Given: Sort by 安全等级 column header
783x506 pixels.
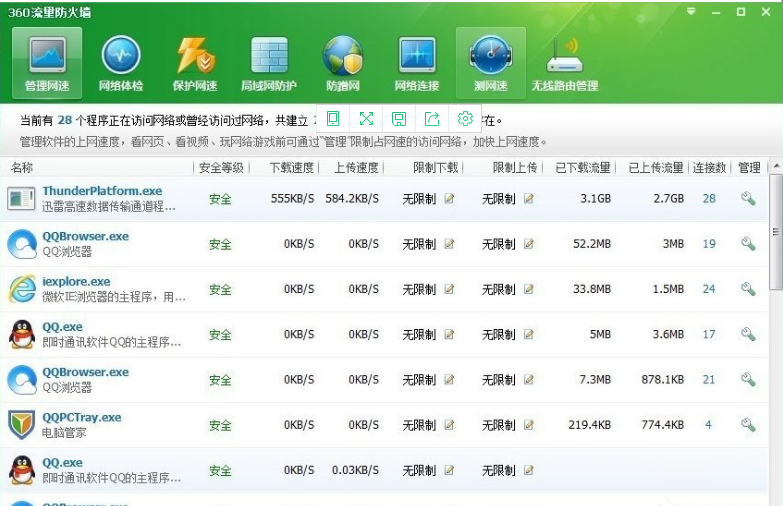Looking at the screenshot, I should point(221,168).
